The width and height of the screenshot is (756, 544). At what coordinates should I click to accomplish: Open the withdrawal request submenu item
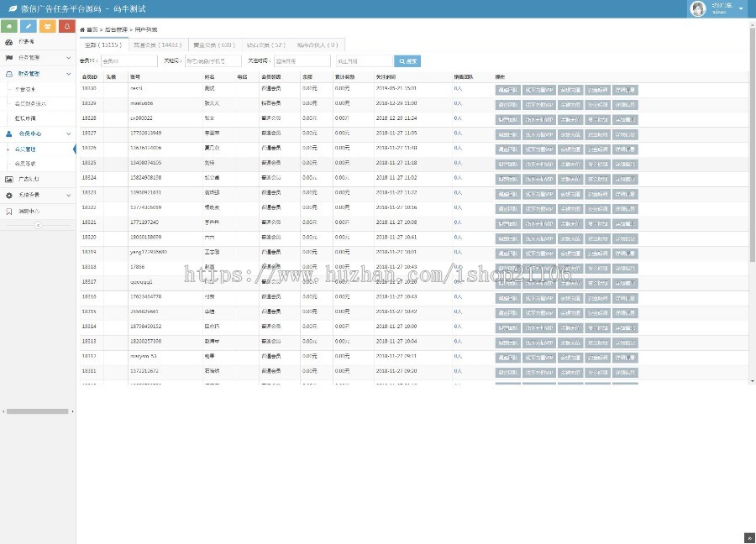pos(25,118)
